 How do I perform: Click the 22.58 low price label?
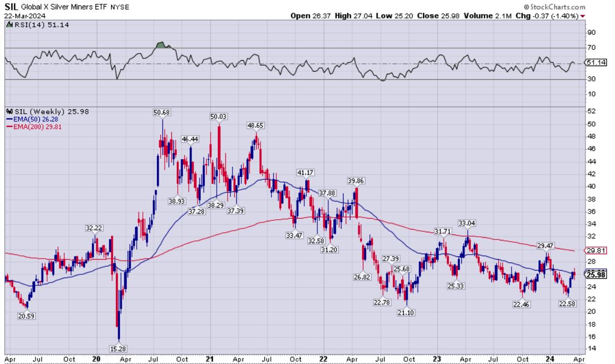(x=567, y=303)
